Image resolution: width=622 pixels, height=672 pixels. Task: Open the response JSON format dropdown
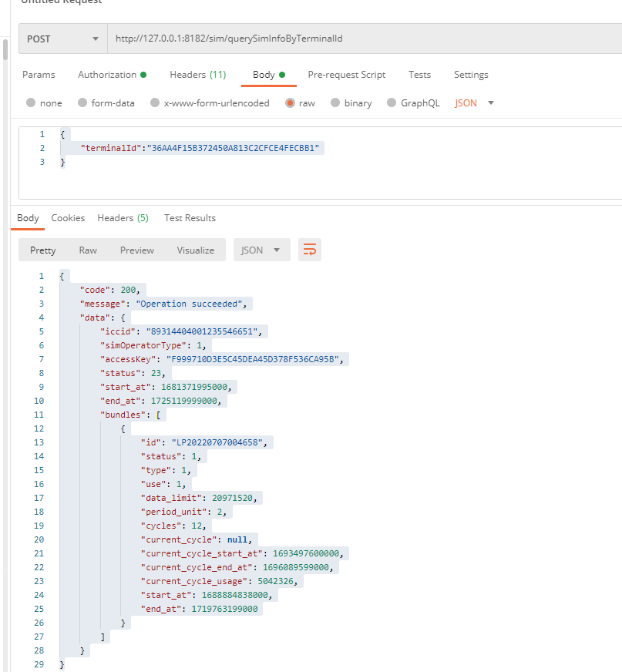pyautogui.click(x=262, y=250)
